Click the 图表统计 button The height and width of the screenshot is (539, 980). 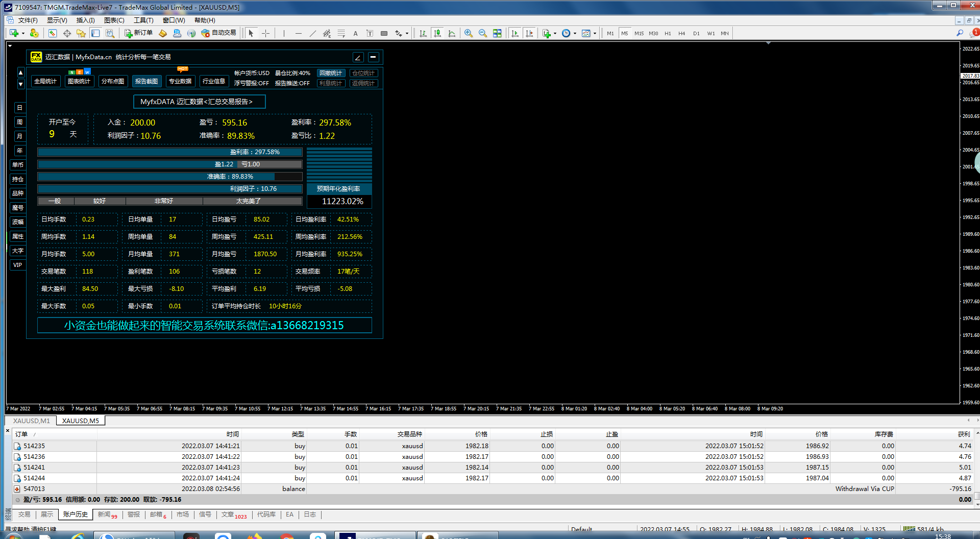coord(79,81)
